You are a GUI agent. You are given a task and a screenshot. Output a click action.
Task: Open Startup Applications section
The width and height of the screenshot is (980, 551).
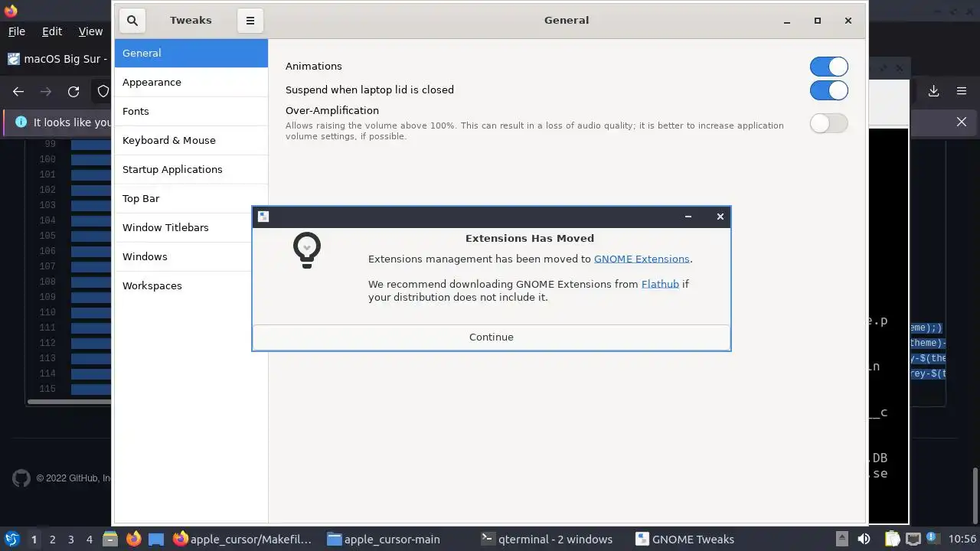(x=191, y=169)
